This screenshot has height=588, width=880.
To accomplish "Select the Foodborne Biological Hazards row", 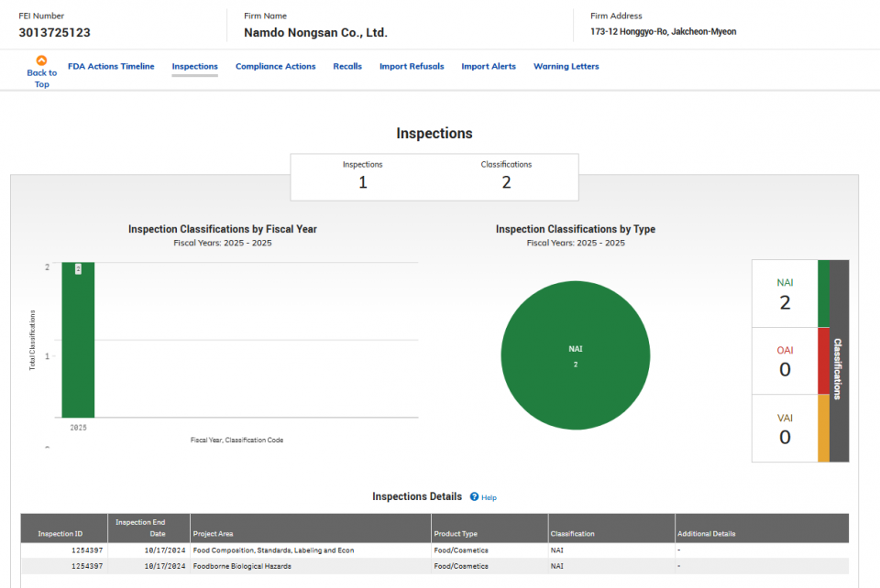I will click(434, 566).
